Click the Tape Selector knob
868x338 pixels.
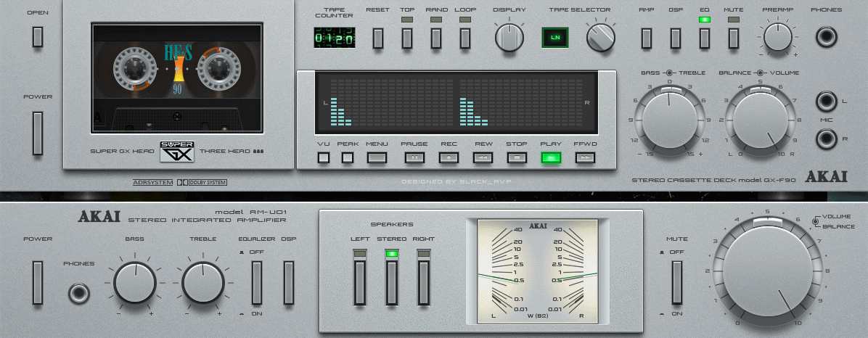pos(600,37)
